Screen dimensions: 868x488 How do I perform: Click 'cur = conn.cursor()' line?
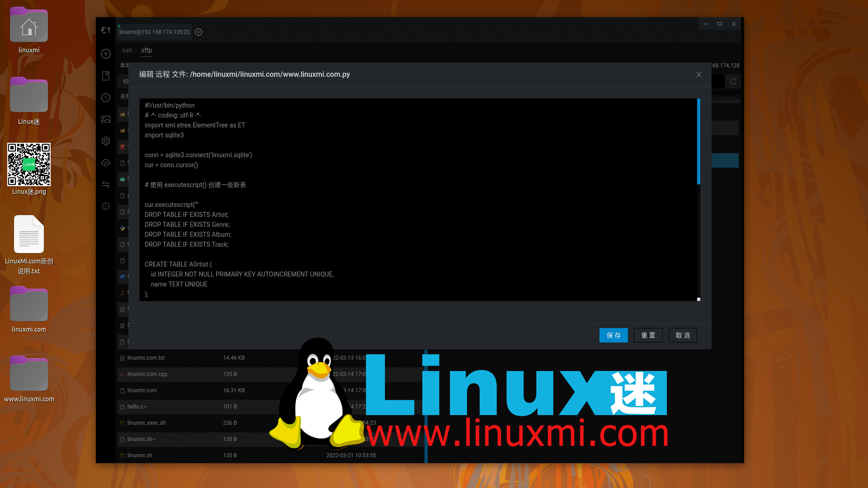[171, 165]
